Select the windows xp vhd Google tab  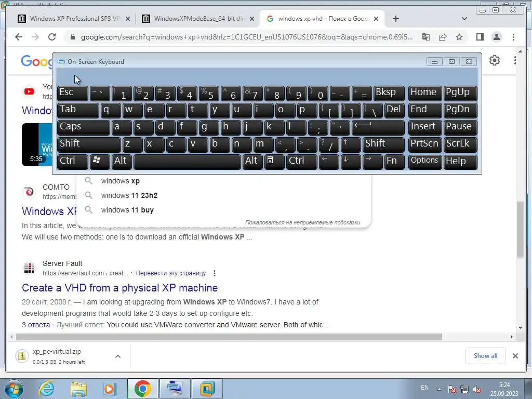pos(322,19)
